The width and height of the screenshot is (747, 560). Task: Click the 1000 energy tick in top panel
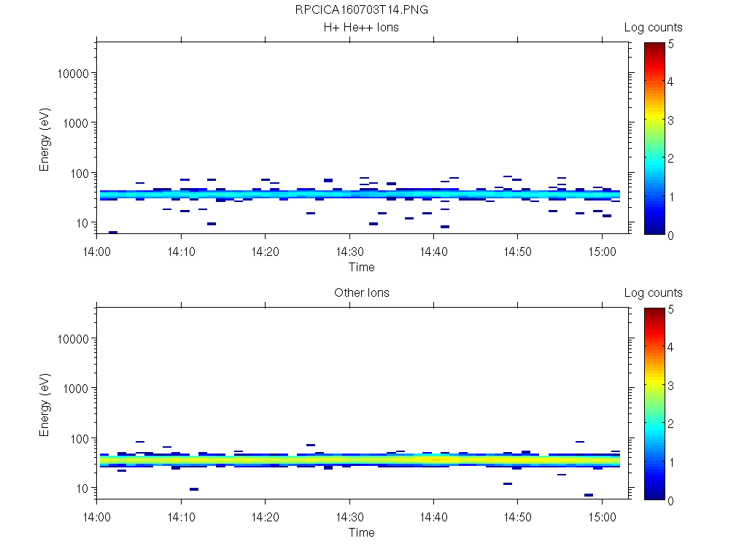pyautogui.click(x=76, y=123)
